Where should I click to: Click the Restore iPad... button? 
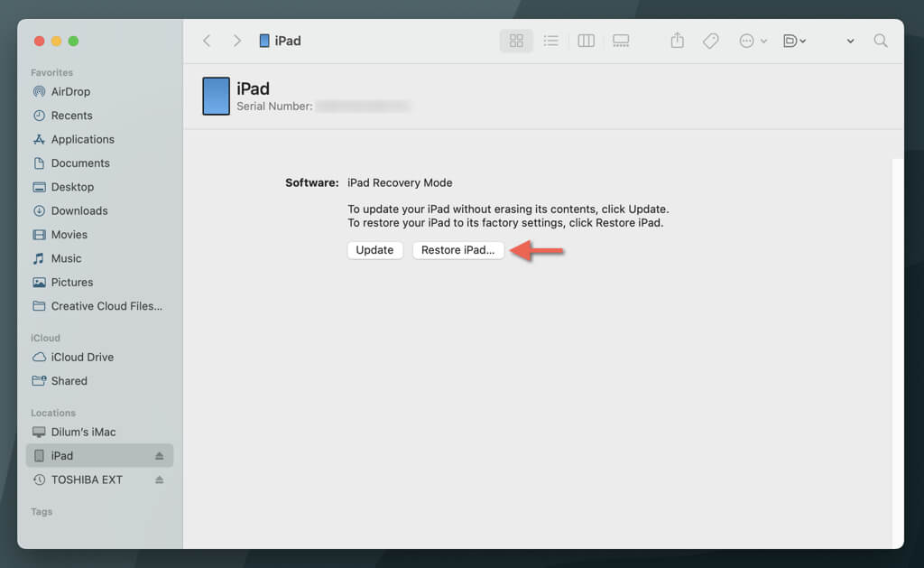click(457, 250)
